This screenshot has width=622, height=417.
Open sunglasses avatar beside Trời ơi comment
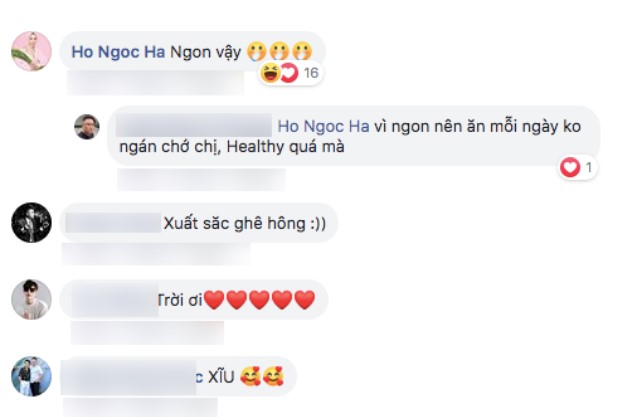(x=31, y=299)
